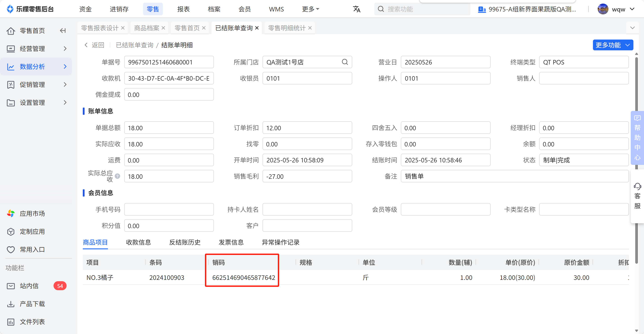Click the 数据分析 chart icon

tap(11, 67)
